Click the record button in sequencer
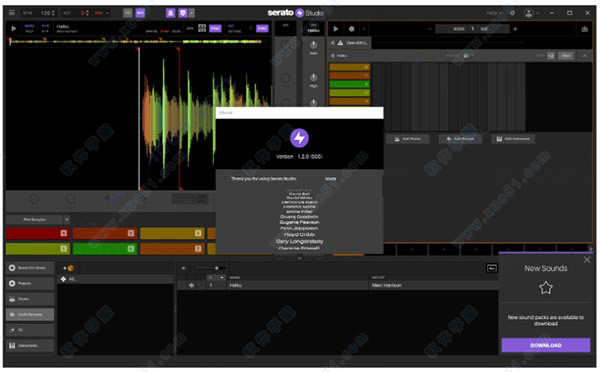Viewport: 600px width, 372px height. [x=351, y=29]
